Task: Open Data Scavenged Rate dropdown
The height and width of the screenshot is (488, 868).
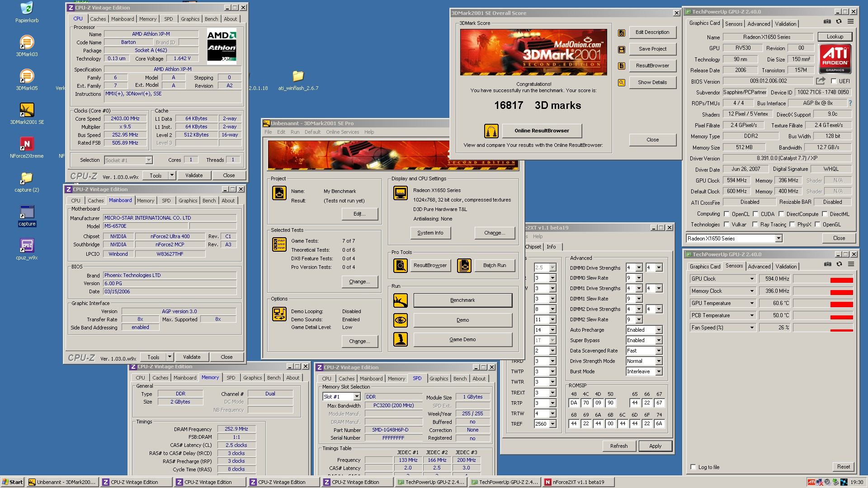Action: (659, 351)
